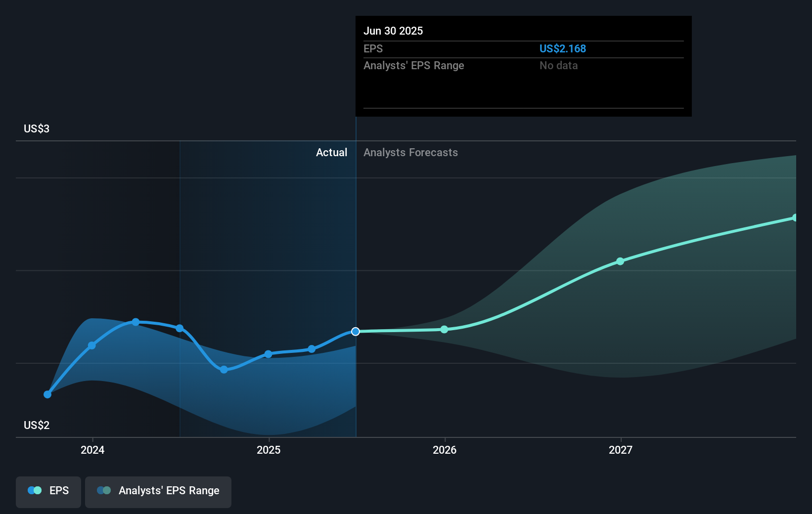The height and width of the screenshot is (514, 812).
Task: Click the US$2.168 EPS value in tooltip
Action: [562, 48]
